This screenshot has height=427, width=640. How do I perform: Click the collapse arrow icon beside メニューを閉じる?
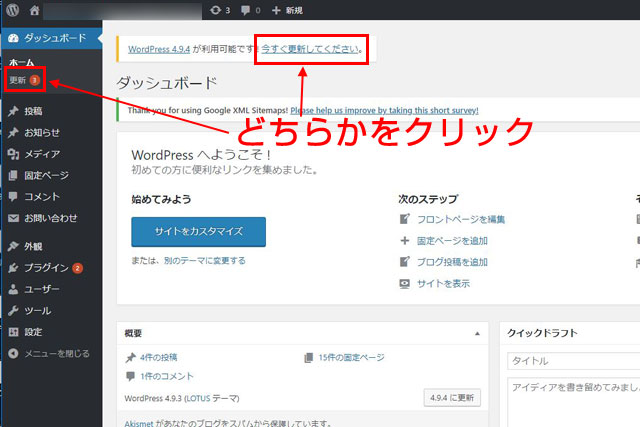click(13, 354)
